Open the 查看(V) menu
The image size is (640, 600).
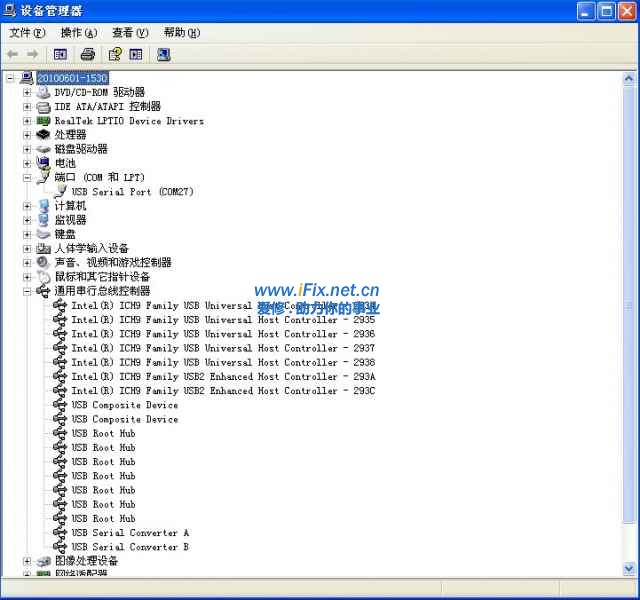pos(130,33)
